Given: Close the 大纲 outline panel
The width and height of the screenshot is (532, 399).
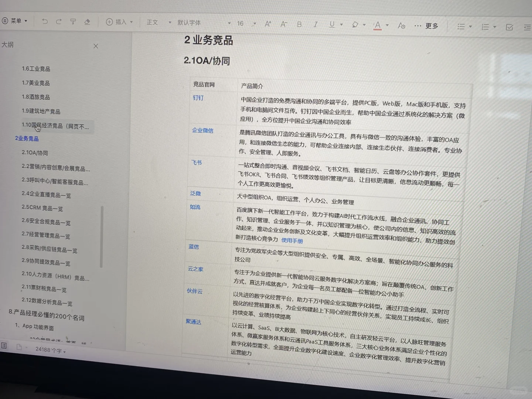Looking at the screenshot, I should click(x=96, y=46).
